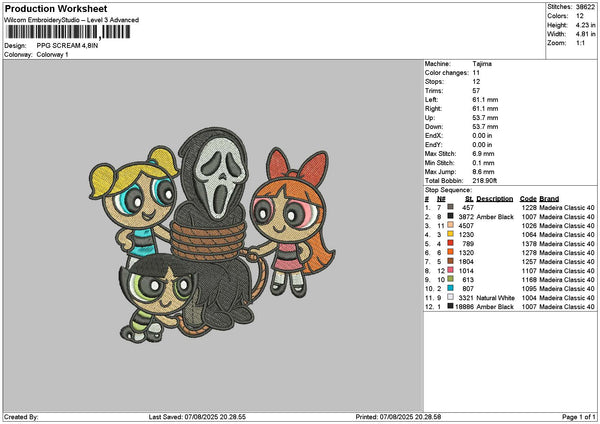
Task: Choose the pink swatch for code 1107
Action: click(451, 270)
